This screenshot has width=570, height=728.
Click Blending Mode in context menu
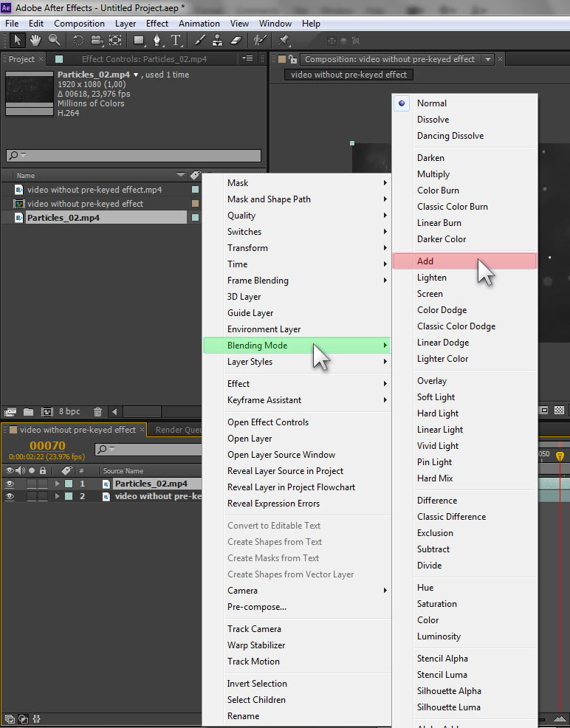pyautogui.click(x=297, y=346)
